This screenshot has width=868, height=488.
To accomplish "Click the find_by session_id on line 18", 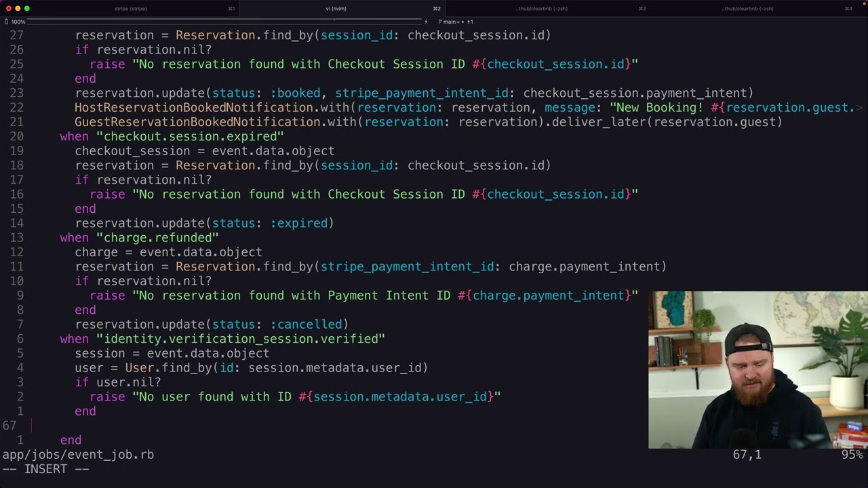I will (313, 165).
